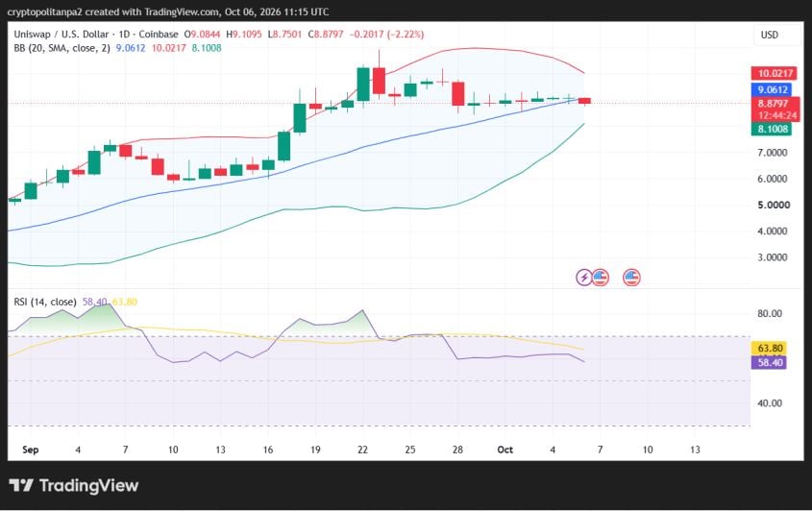Click the open value O9.0844
The image size is (812, 511).
coord(202,35)
